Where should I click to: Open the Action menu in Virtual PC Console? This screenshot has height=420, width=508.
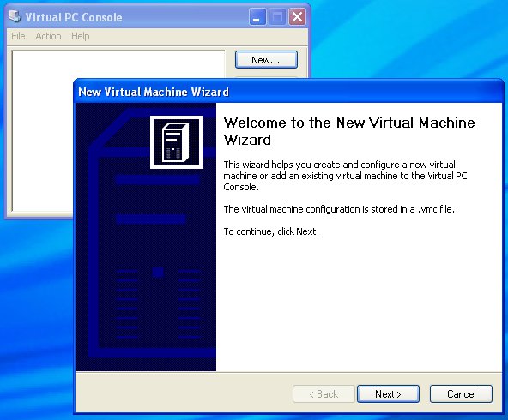coord(48,36)
